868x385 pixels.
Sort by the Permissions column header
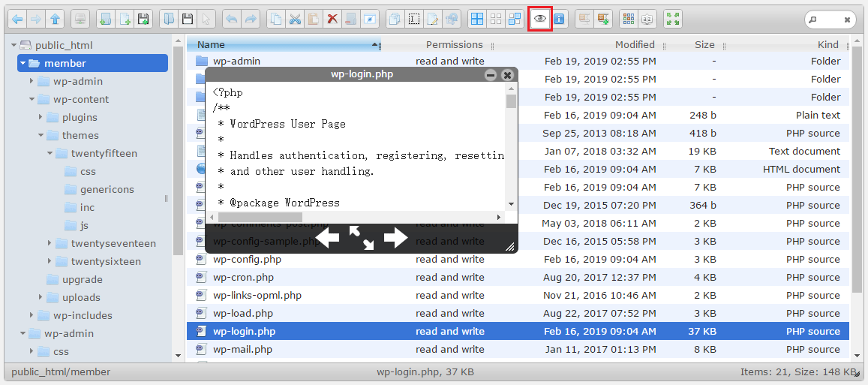(454, 45)
